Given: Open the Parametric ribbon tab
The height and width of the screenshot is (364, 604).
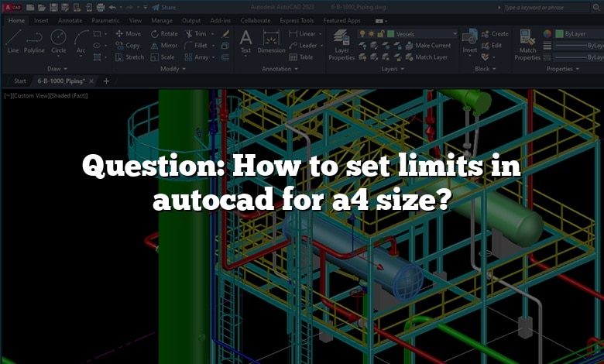Looking at the screenshot, I should tap(105, 20).
